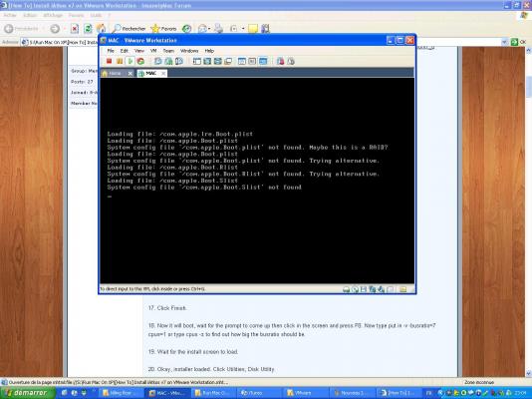The height and width of the screenshot is (399, 532).
Task: Expand the mail dropdown arrow in the browser toolbar
Action: [x=209, y=29]
